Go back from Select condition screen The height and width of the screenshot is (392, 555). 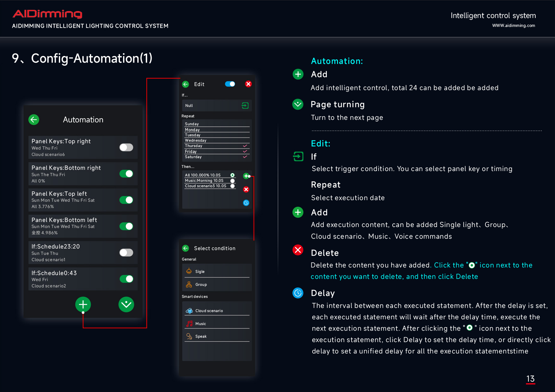186,248
